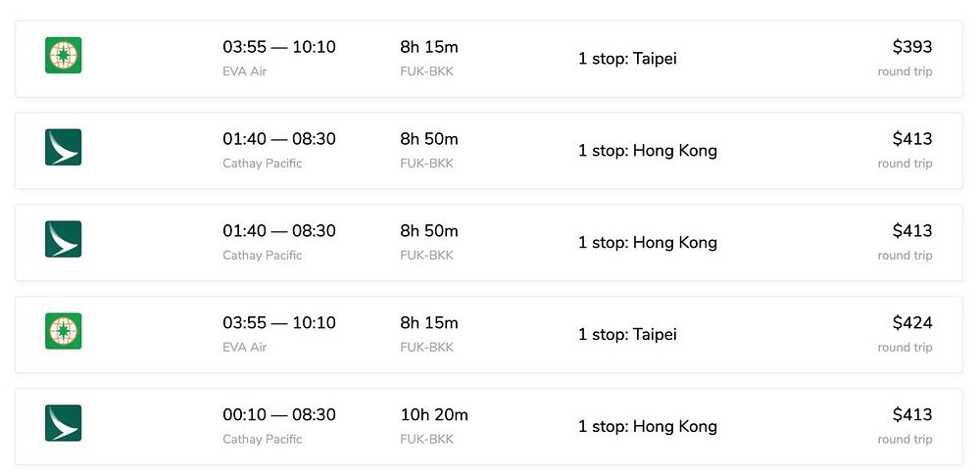View "1 stop: Hong Kong" in the third result

[647, 243]
